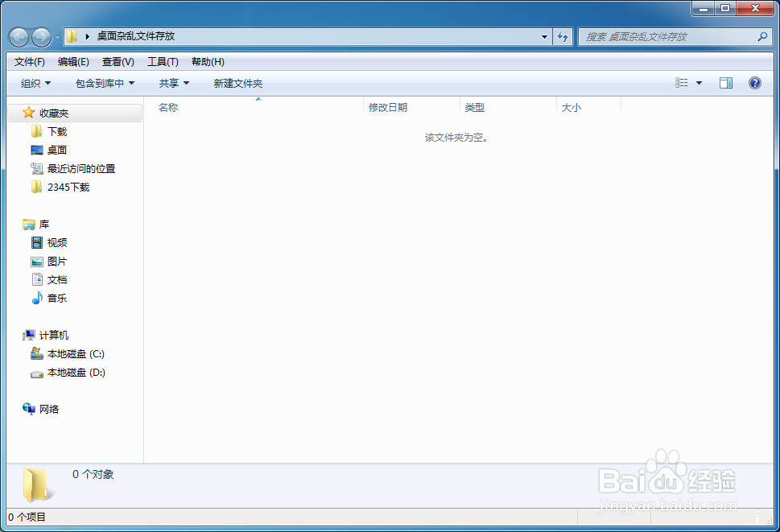The width and height of the screenshot is (780, 532).
Task: Open the 2345下载 folder
Action: (68, 187)
